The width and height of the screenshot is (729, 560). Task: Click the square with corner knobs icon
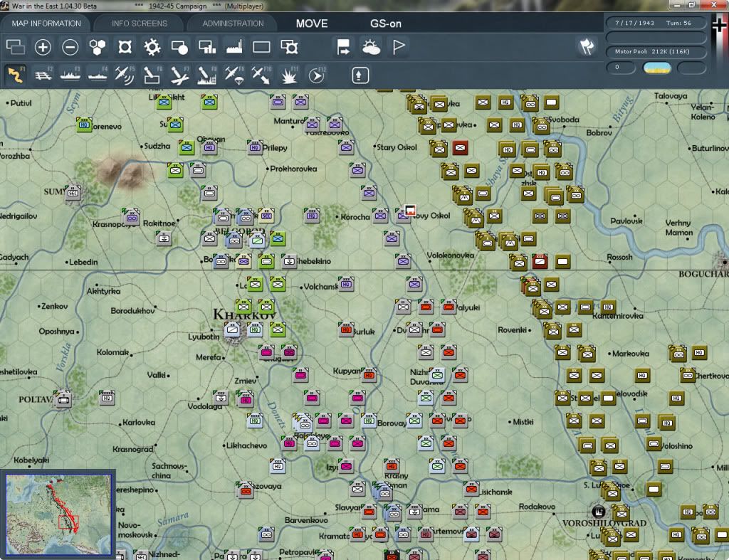click(125, 47)
